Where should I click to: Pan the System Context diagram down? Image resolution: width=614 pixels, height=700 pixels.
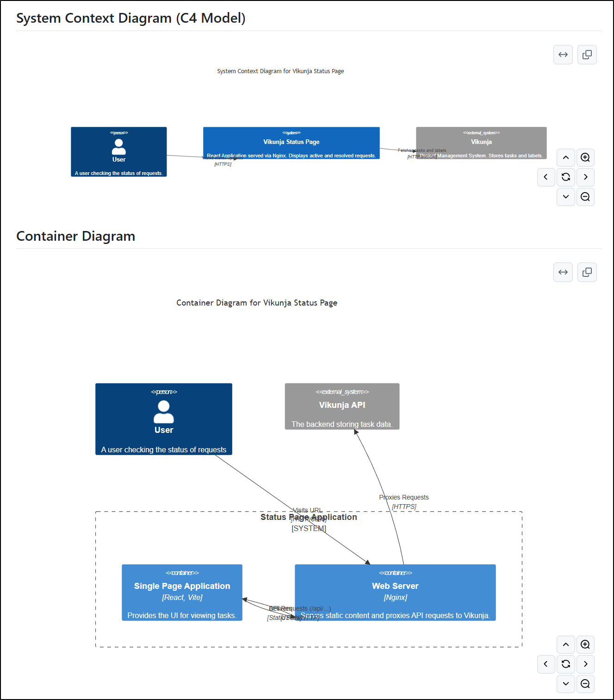click(565, 197)
